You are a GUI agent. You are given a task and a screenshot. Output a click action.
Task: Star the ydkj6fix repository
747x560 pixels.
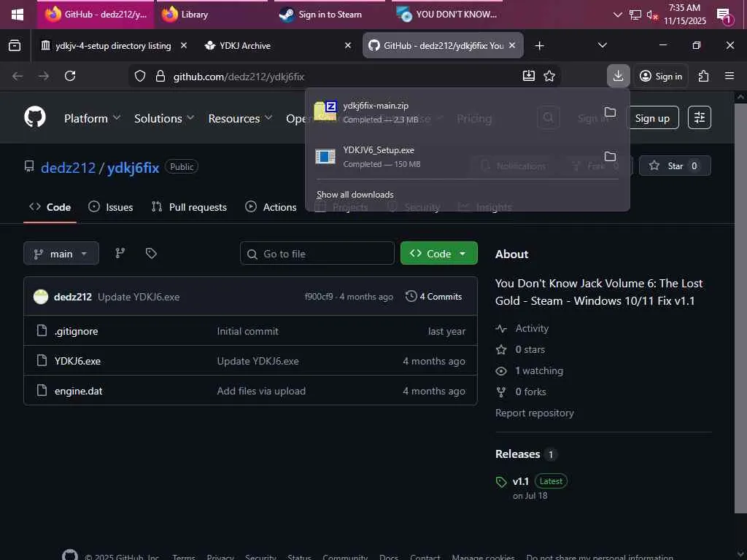(675, 166)
